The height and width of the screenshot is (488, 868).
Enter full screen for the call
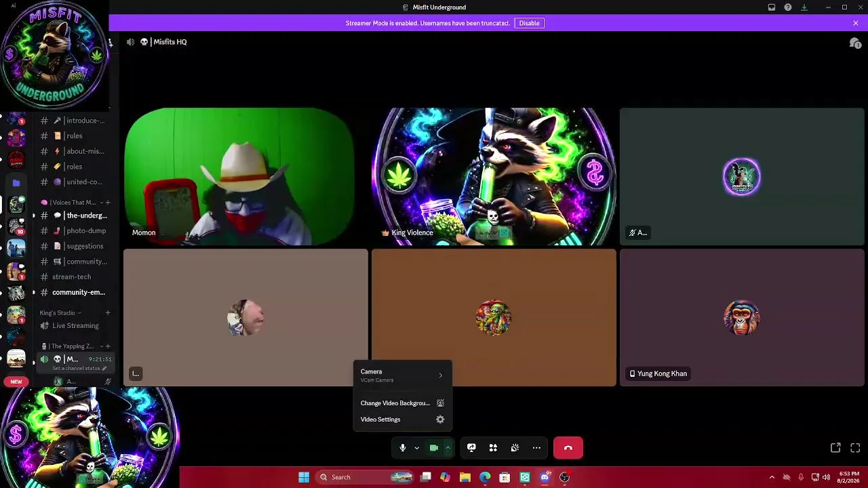[x=855, y=448]
